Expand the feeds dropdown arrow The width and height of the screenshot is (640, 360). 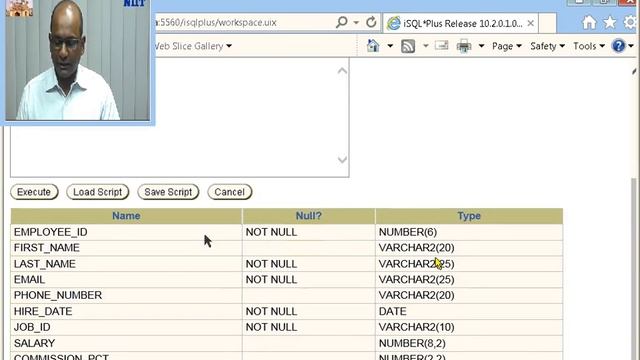click(425, 46)
